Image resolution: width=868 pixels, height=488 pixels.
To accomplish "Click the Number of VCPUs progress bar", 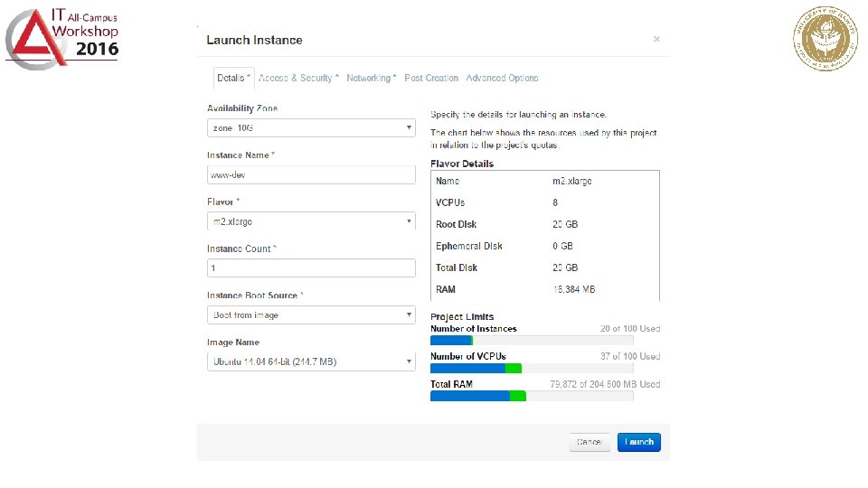I will pyautogui.click(x=532, y=369).
